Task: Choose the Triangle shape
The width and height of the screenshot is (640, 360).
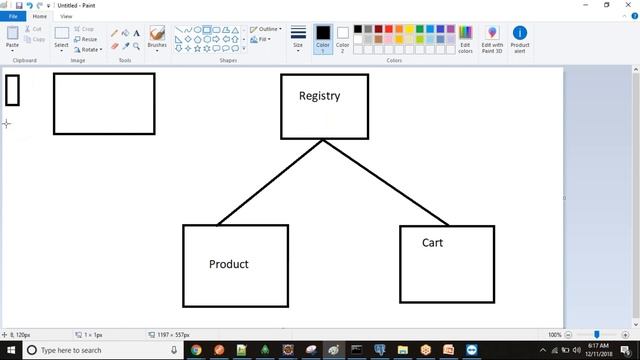Action: click(x=235, y=30)
